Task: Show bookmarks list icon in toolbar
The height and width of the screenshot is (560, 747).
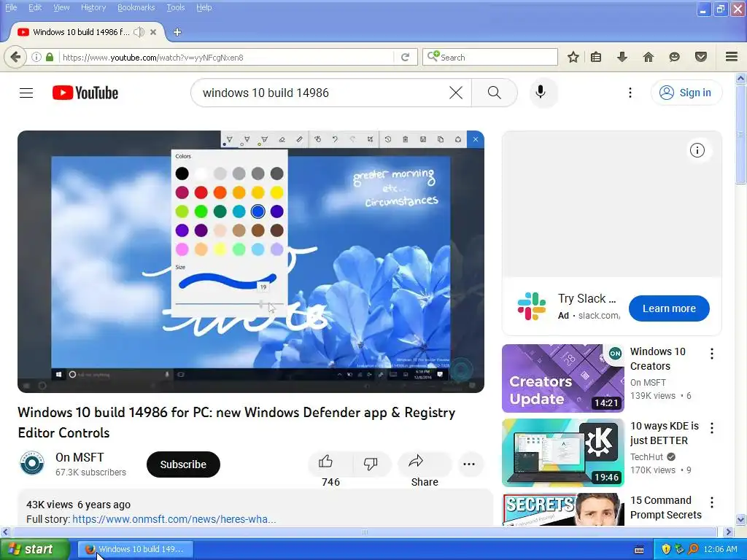Action: click(596, 57)
